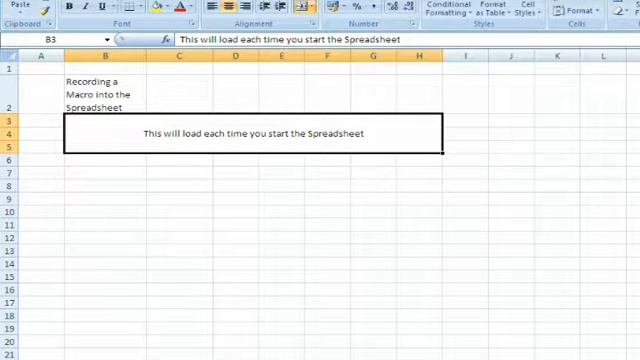Open Conditional Formatting menu
The image size is (640, 360).
(x=449, y=9)
